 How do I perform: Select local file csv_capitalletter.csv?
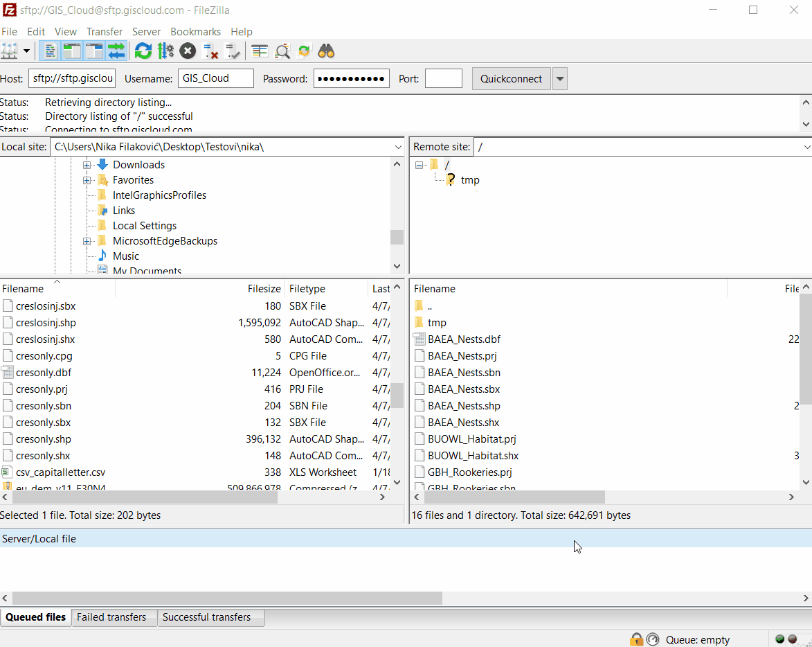coord(60,472)
